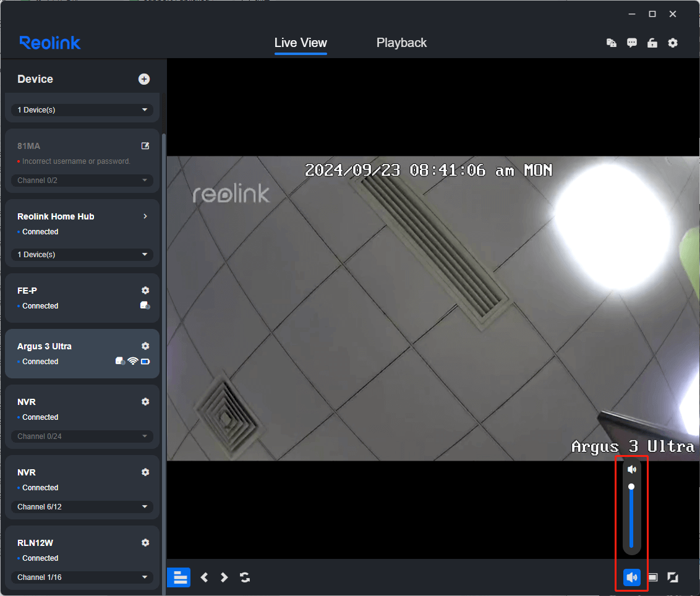Add a new device with plus icon
700x596 pixels.
click(x=143, y=79)
